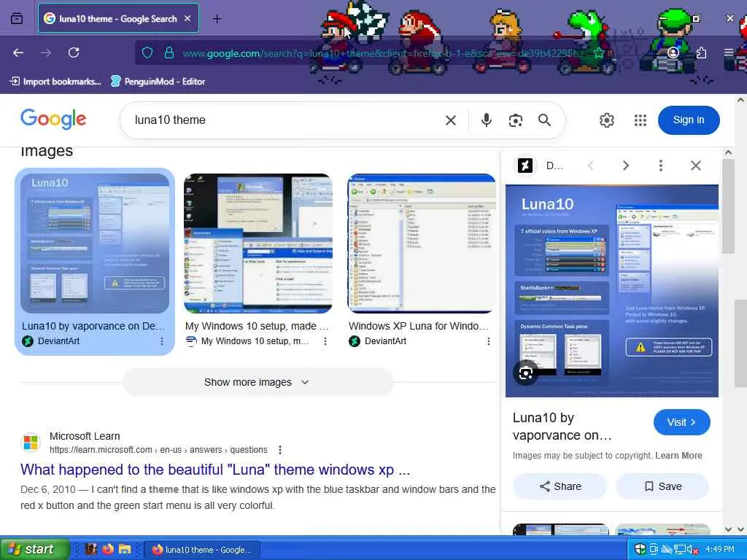Click DeviantArt source icon in preview panel
Viewport: 747px width, 560px height.
click(525, 166)
